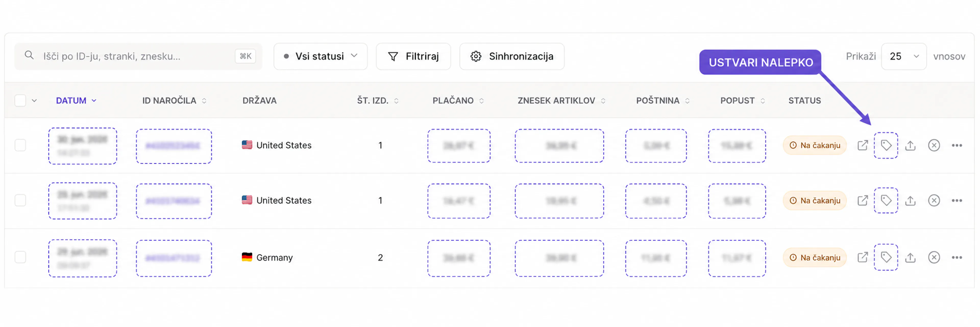The width and height of the screenshot is (980, 327).
Task: Sort by POPUST column
Action: pyautogui.click(x=743, y=100)
